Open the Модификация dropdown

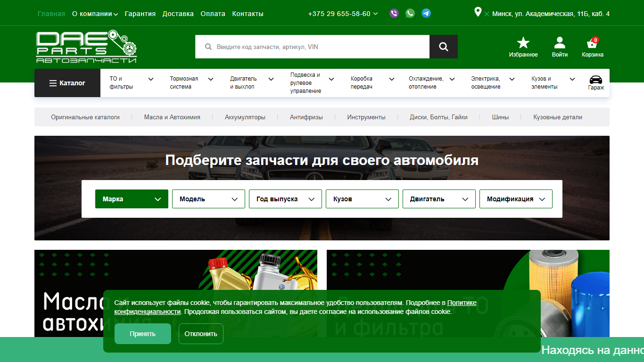click(x=516, y=199)
